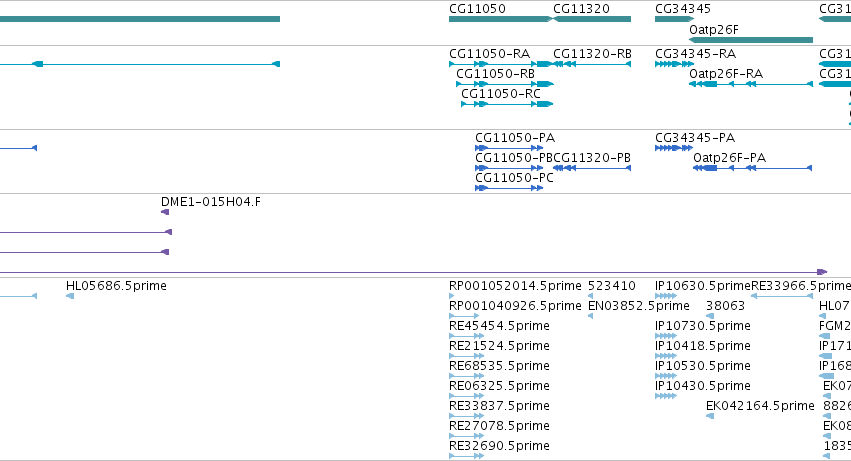Click the 38063 feature label
The height and width of the screenshot is (461, 851).
click(726, 306)
